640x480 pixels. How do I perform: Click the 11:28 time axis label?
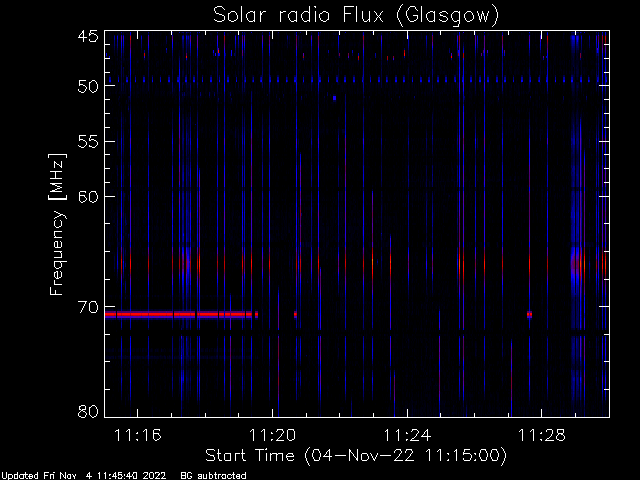(x=542, y=436)
